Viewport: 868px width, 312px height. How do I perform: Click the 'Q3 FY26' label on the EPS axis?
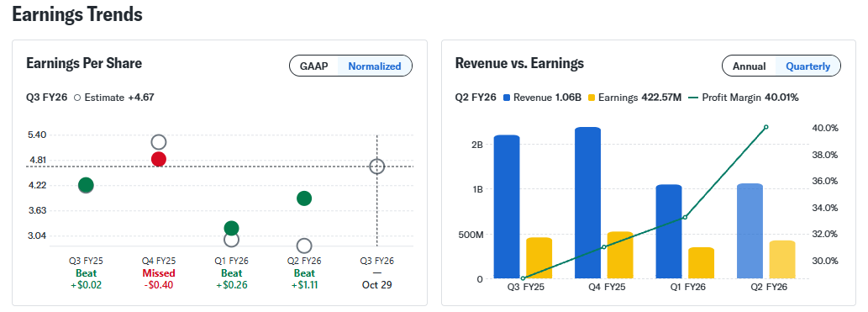pyautogui.click(x=377, y=261)
